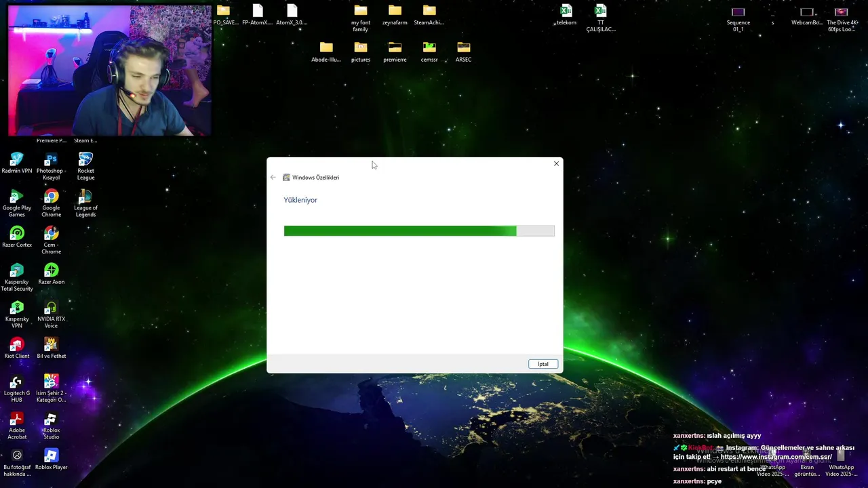Select the Photoshop - Kısayol shortcut
This screenshot has width=868, height=488.
pyautogui.click(x=51, y=166)
